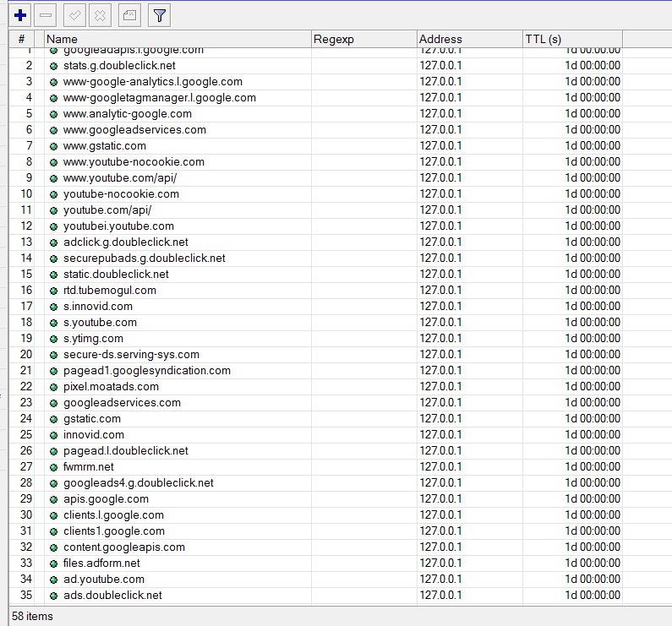Click green status dot for s.ytimg.com
The width and height of the screenshot is (672, 626).
(x=53, y=339)
